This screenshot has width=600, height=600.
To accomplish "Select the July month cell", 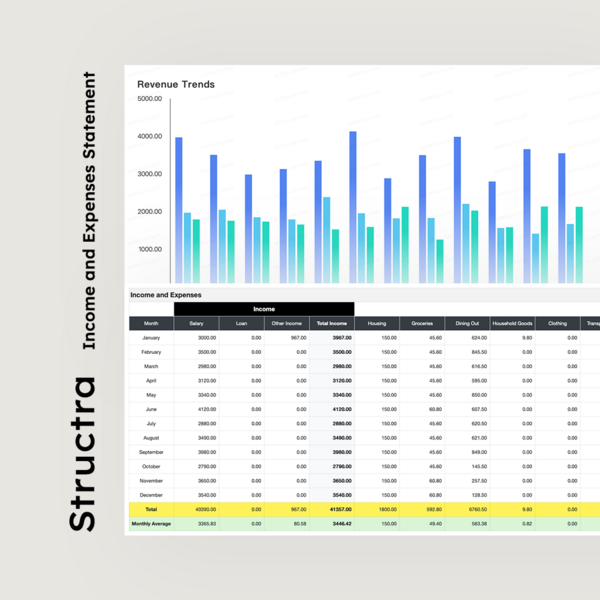I will (x=151, y=424).
